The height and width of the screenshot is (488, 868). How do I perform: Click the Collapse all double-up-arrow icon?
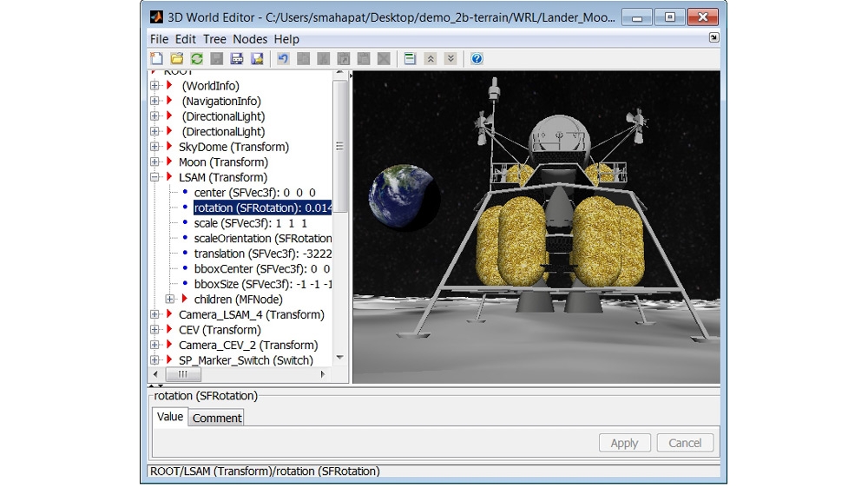click(x=431, y=58)
